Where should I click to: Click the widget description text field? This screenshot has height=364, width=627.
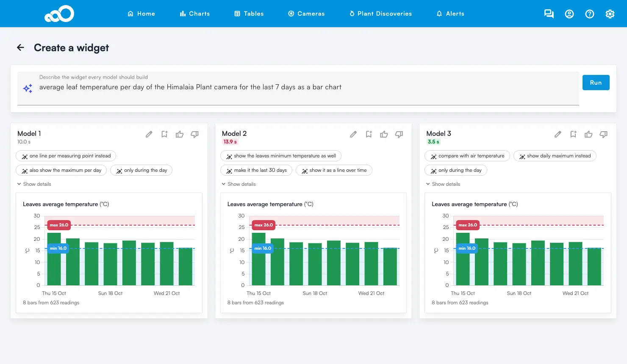[x=298, y=88]
